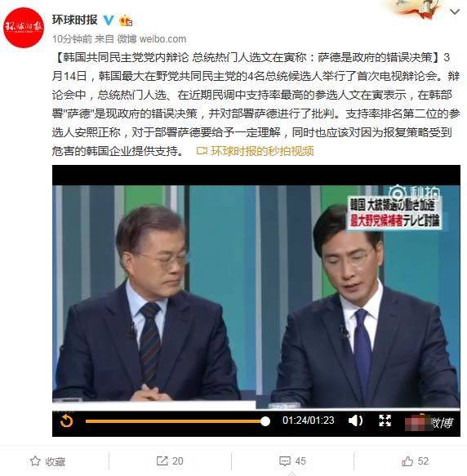The image size is (467, 476).
Task: Like the post with thumbs-up showing 52
Action: [415, 461]
